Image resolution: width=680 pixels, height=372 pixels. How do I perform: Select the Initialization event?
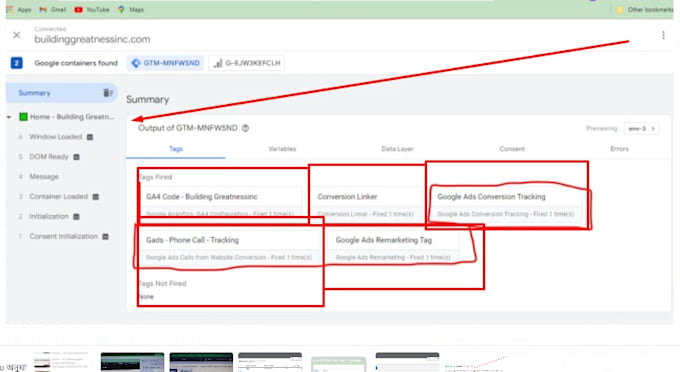(49, 216)
